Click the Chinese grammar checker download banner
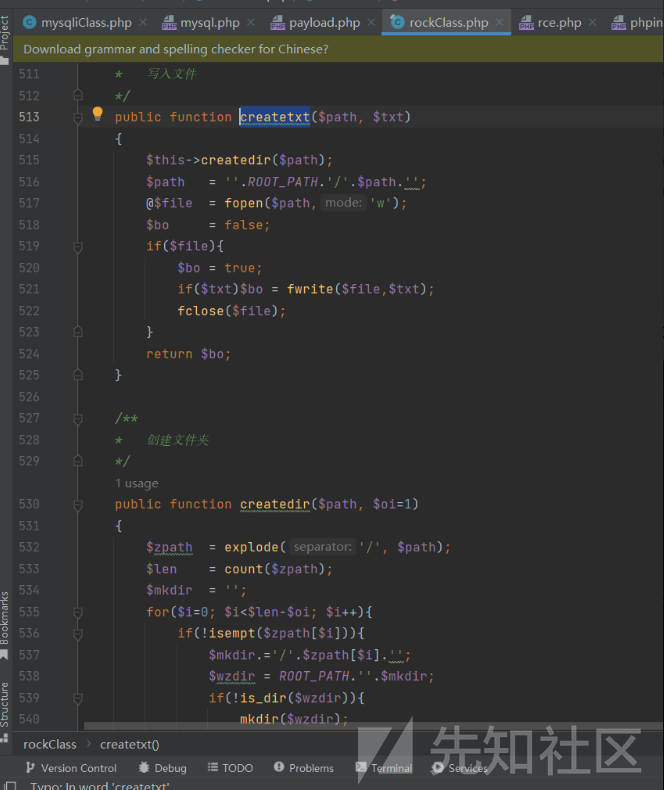Image resolution: width=664 pixels, height=790 pixels. point(175,48)
